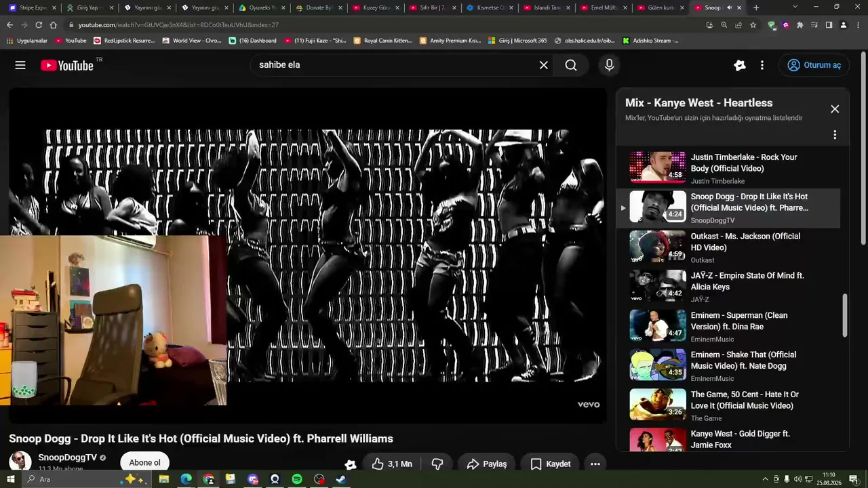The height and width of the screenshot is (488, 868).
Task: Share the video using Paylaş
Action: point(487,464)
